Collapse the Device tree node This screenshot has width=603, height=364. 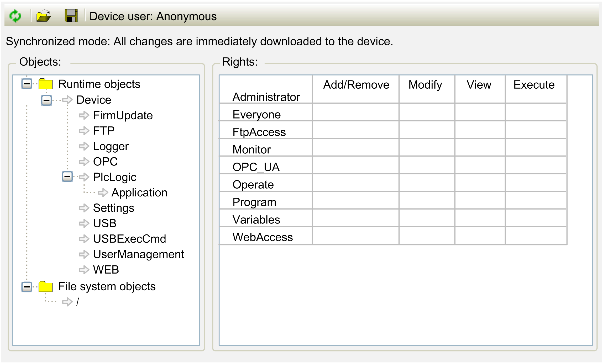(46, 100)
